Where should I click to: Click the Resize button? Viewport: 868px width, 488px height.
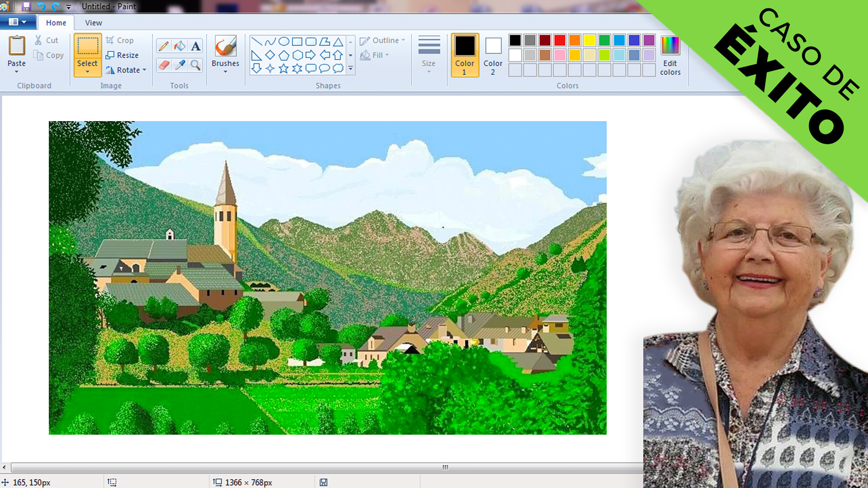[x=122, y=55]
